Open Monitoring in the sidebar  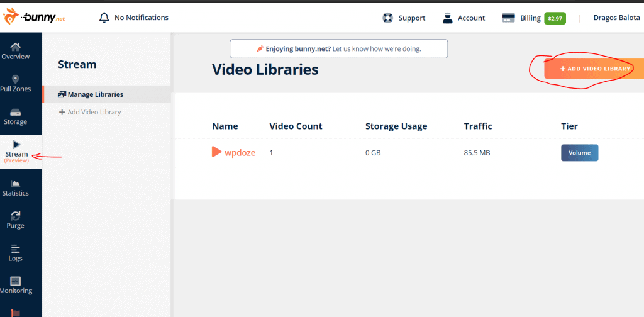tap(16, 286)
